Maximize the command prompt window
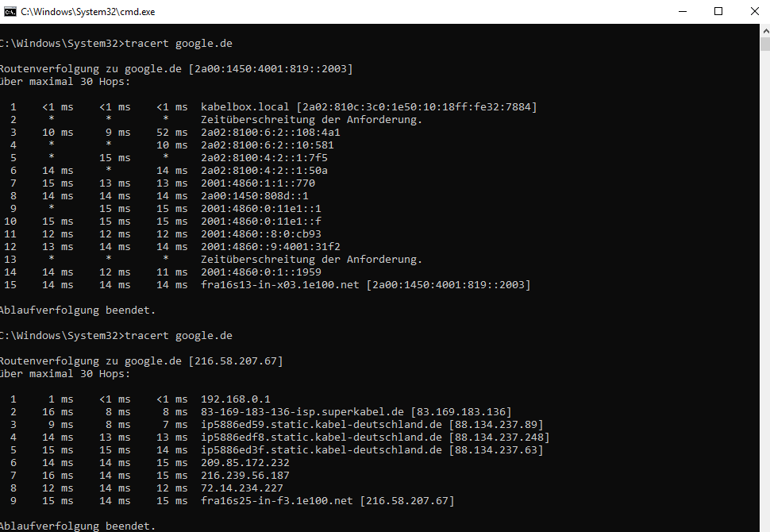Viewport: 770px width, 532px height. click(718, 11)
